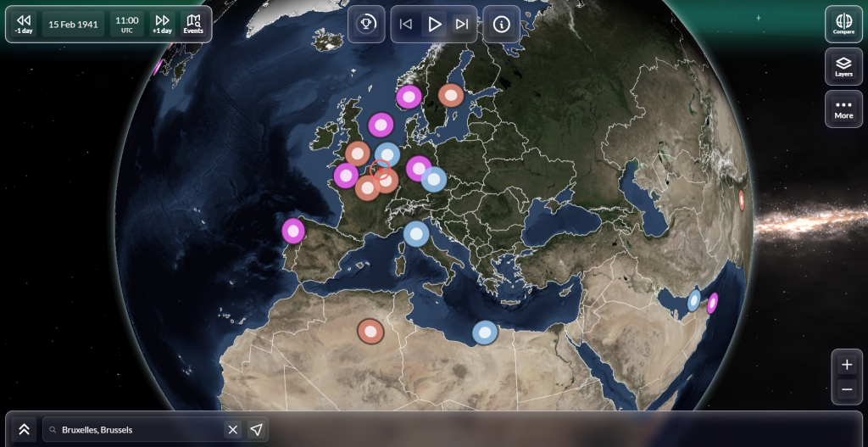Start playback with the play button

tap(434, 25)
